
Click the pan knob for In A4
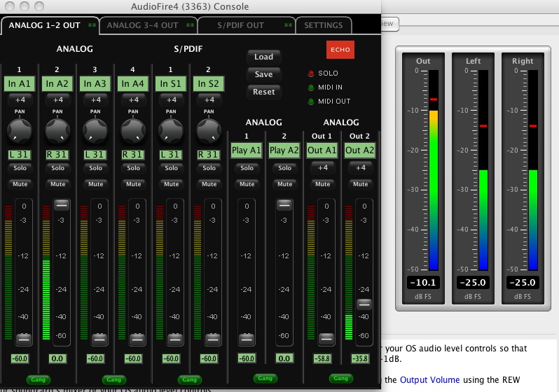[x=133, y=131]
